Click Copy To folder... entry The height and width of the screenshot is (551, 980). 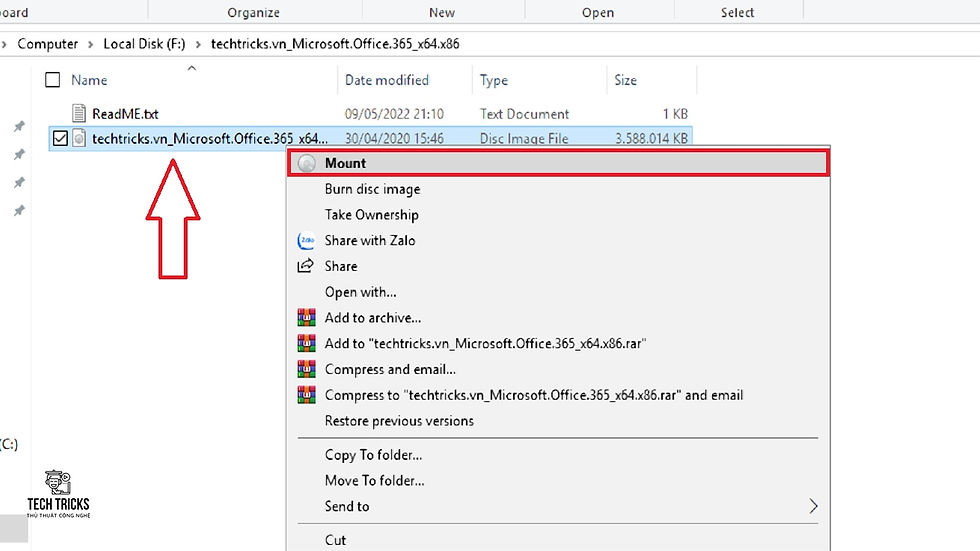(373, 455)
